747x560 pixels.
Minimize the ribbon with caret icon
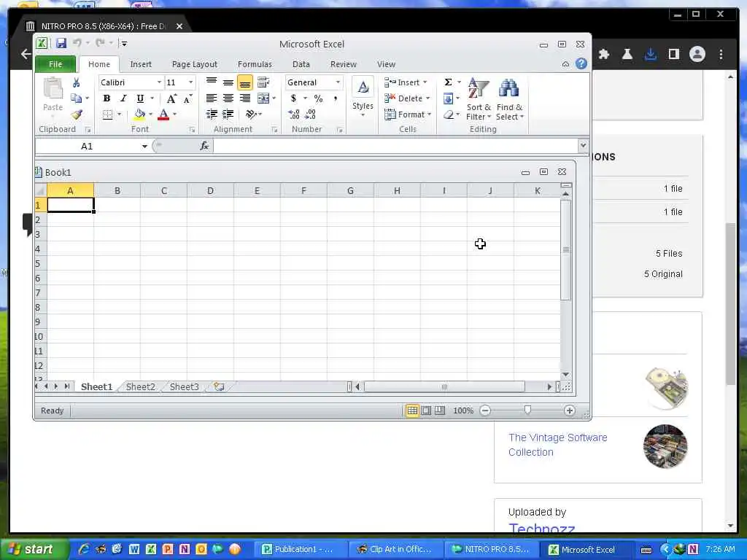click(x=565, y=64)
